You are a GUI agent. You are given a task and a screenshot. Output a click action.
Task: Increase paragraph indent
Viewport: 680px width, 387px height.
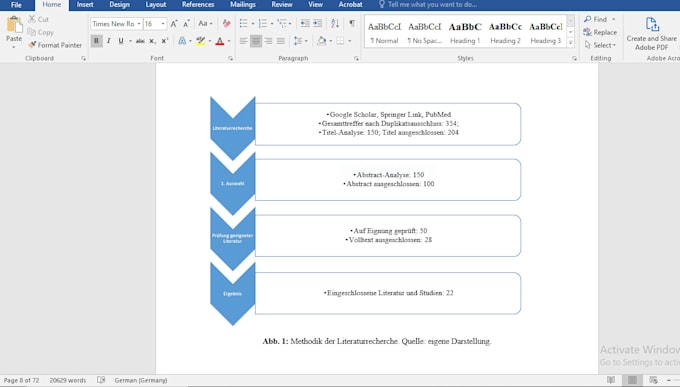coord(318,23)
